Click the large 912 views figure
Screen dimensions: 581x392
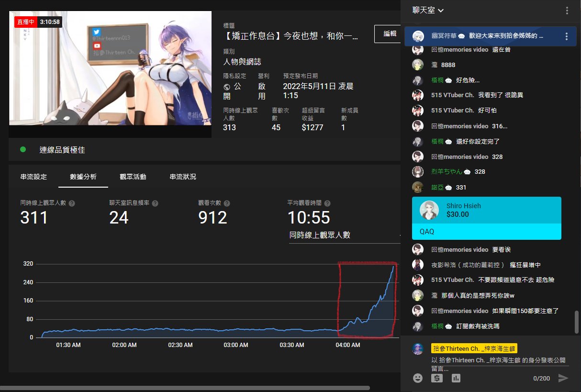[212, 218]
